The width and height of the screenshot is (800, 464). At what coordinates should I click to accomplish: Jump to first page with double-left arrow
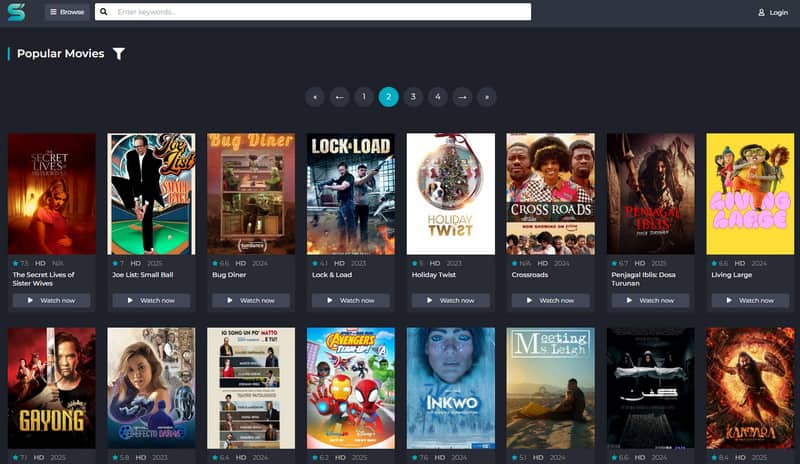tap(315, 97)
